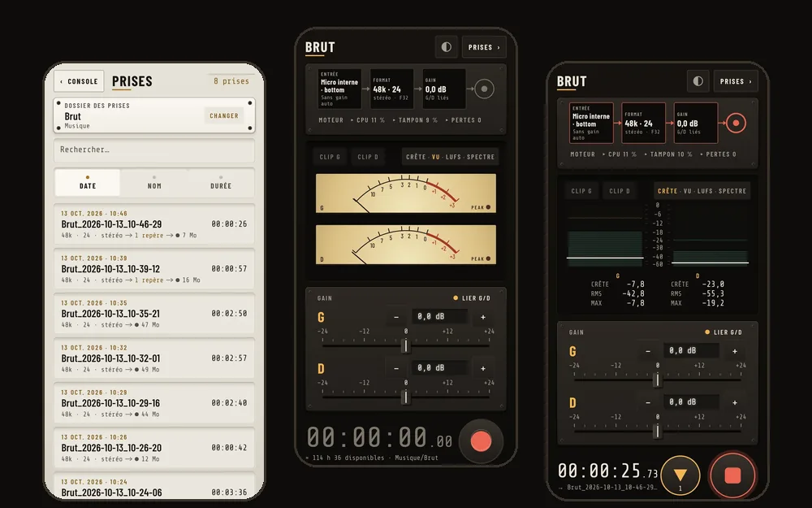Tap the red record button beside the 00:00:00 timer
The image size is (812, 508).
coord(481,441)
